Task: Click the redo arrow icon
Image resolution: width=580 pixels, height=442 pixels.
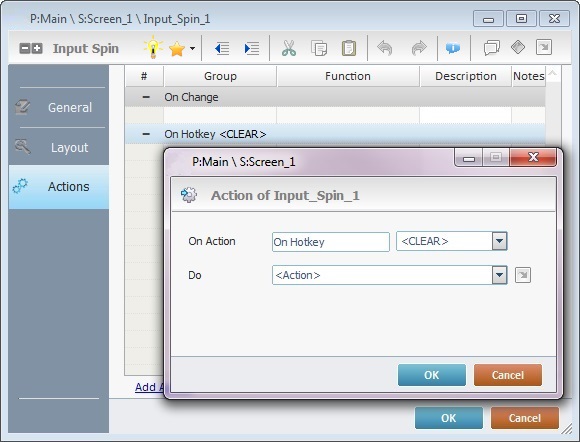Action: click(x=419, y=48)
